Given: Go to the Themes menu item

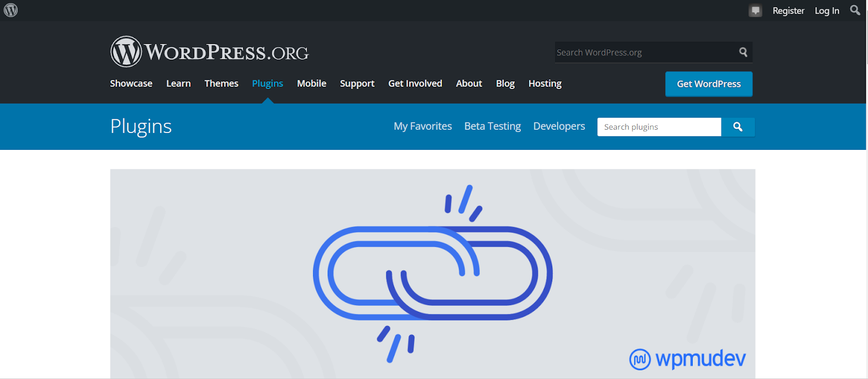Looking at the screenshot, I should [x=221, y=84].
